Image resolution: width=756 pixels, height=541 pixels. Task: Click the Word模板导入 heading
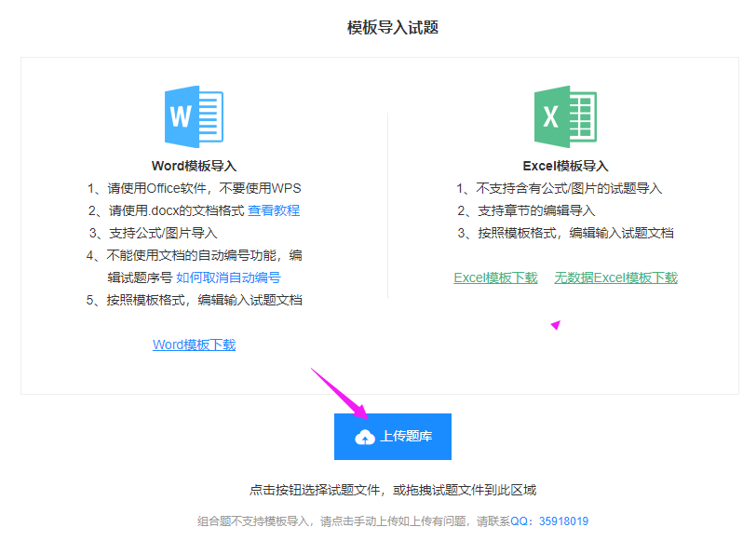click(194, 166)
